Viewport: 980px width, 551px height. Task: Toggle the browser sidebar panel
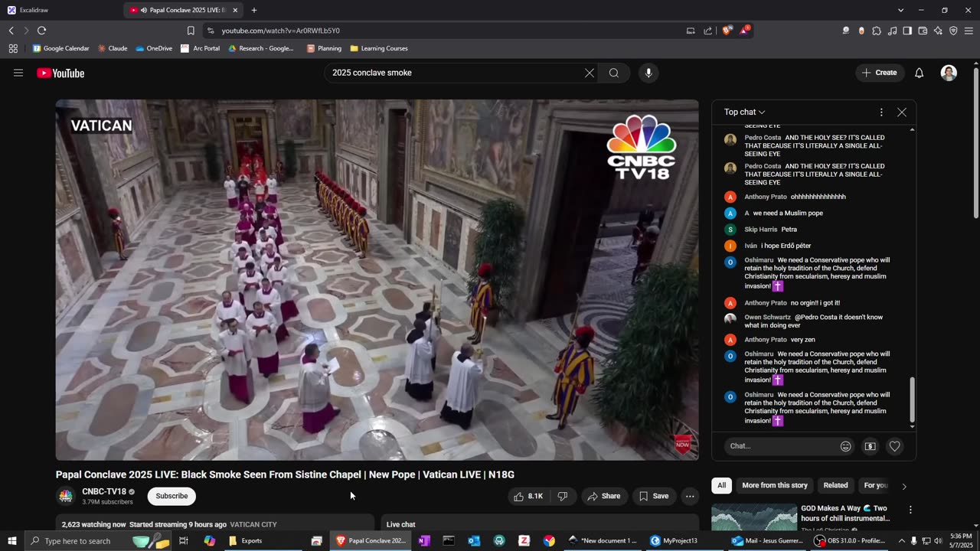[x=907, y=31]
